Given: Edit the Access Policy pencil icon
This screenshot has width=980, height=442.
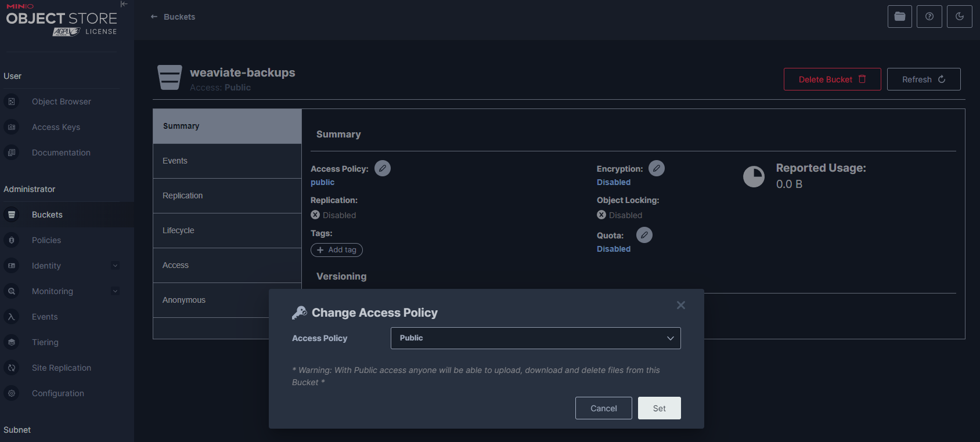Looking at the screenshot, I should tap(382, 168).
